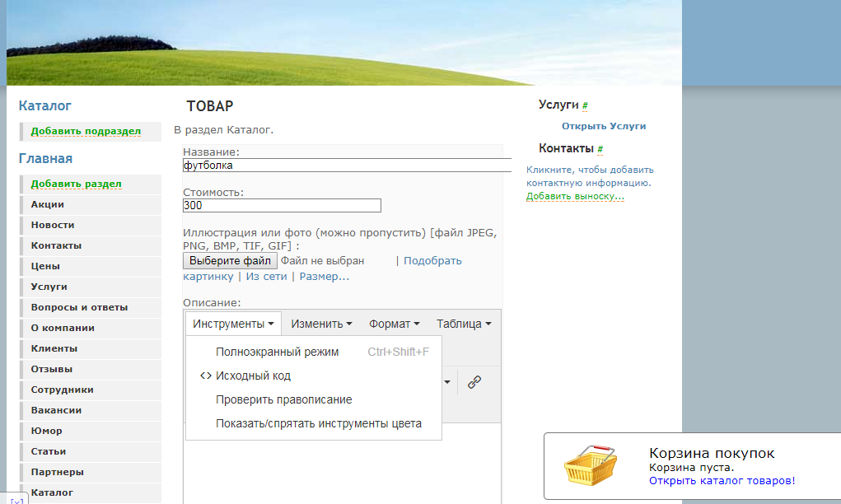841x504 pixels.
Task: Click the Добавить подраздел link
Action: click(x=86, y=131)
